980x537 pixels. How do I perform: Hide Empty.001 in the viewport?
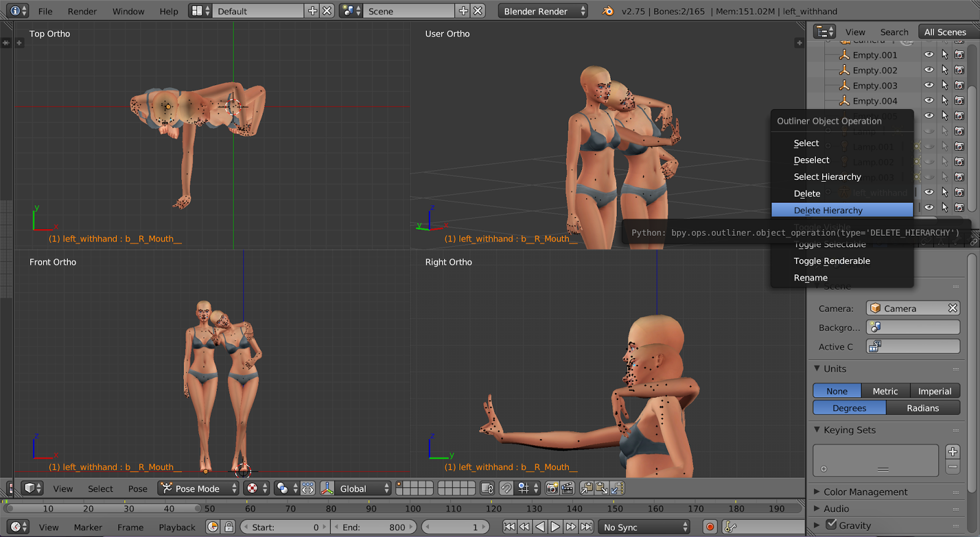coord(929,54)
